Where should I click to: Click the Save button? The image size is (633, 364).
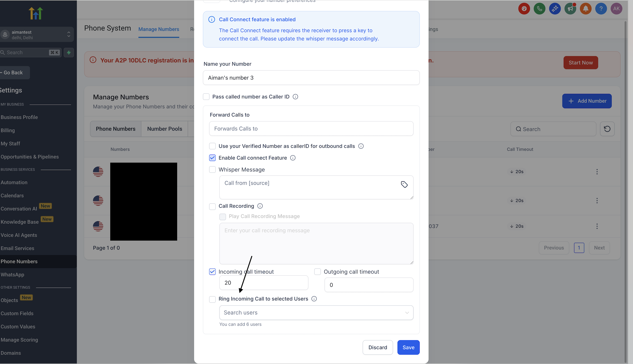pos(408,347)
